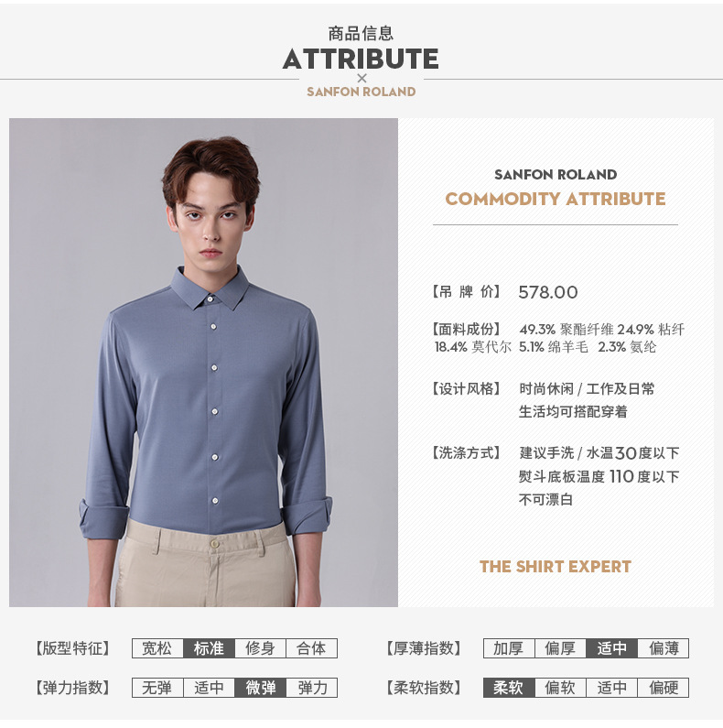
Task: Choose 柔软 in softness index
Action: point(509,688)
